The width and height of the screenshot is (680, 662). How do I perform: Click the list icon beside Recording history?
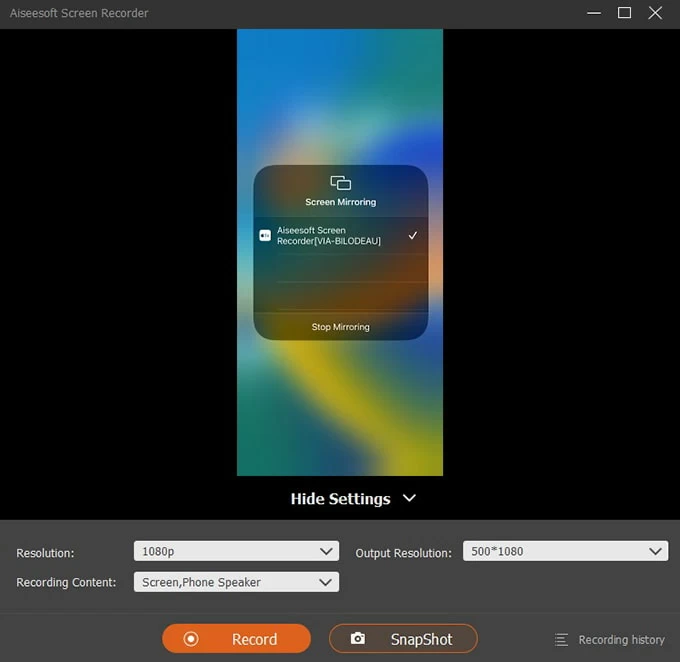(561, 640)
